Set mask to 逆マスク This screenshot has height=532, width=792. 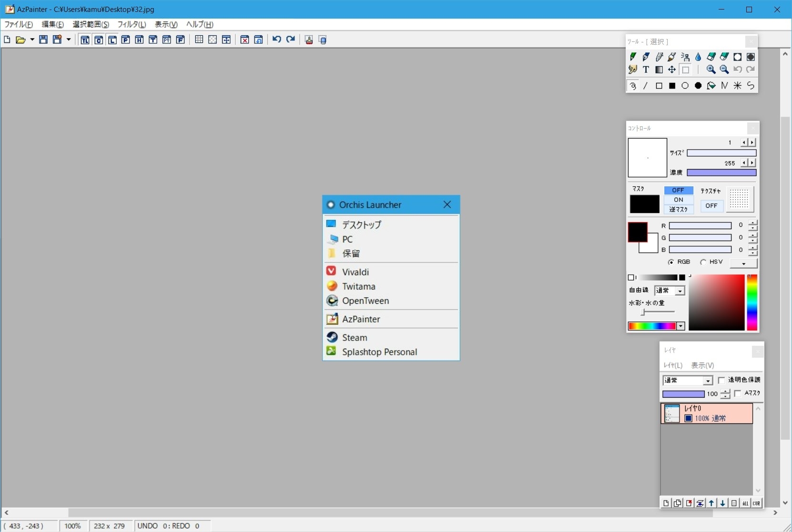point(679,209)
